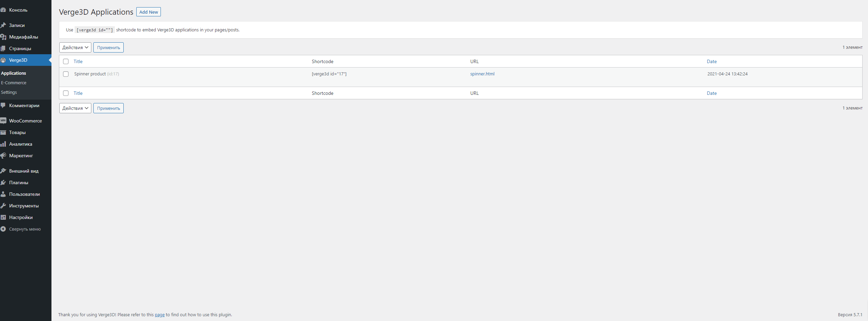
Task: Click the Консоль dashboard icon
Action: [x=3, y=10]
